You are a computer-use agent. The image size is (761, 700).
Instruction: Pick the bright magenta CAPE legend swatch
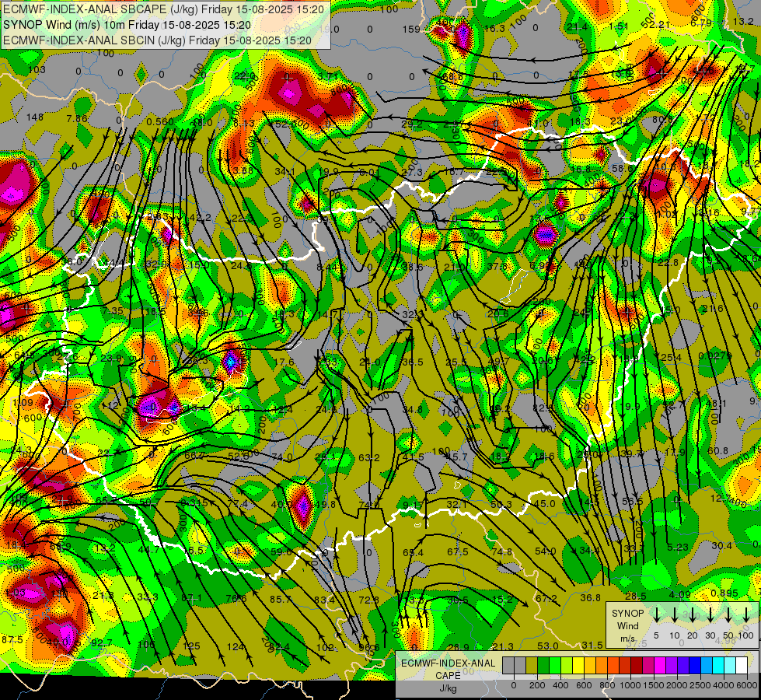660,665
